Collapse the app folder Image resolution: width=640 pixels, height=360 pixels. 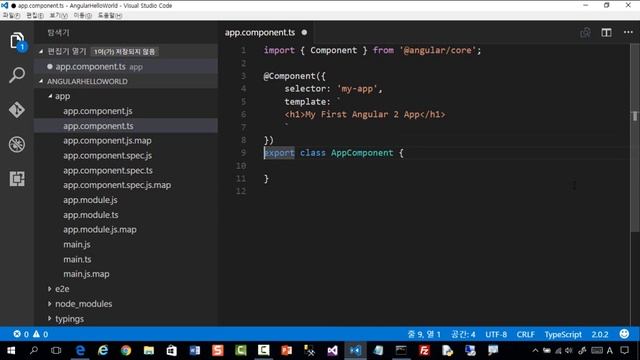tap(50, 96)
